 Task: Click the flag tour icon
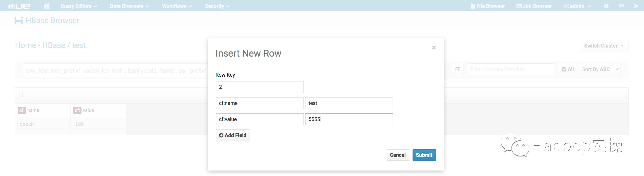[x=622, y=6]
